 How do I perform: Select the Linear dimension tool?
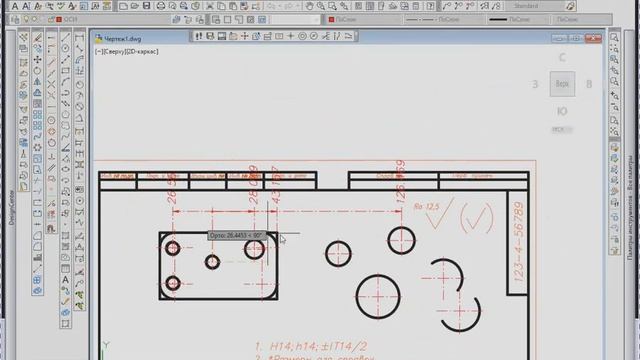pos(80,38)
